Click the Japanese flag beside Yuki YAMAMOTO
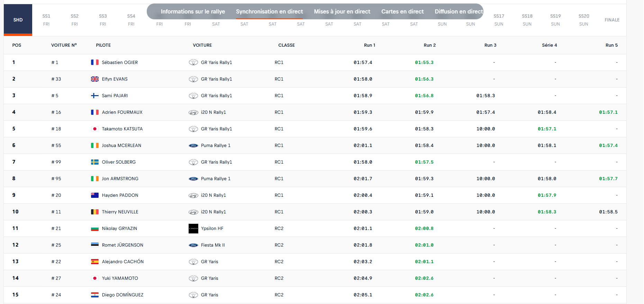This screenshot has height=304, width=644. pyautogui.click(x=95, y=278)
